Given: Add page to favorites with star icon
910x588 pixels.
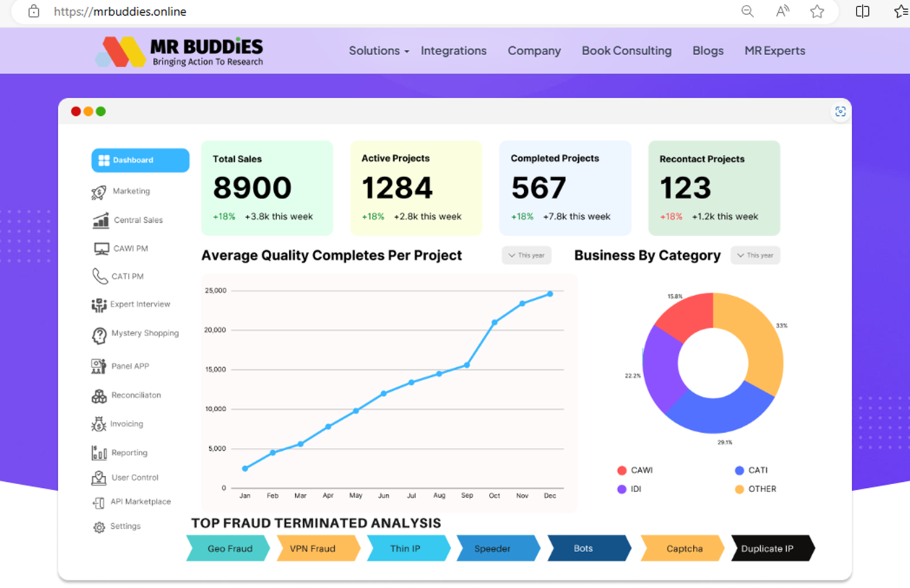Looking at the screenshot, I should pos(817,12).
